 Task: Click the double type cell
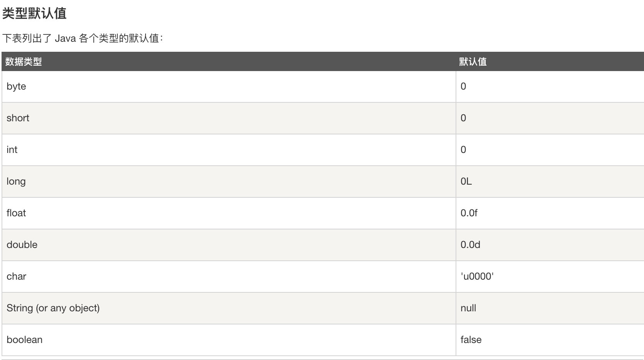click(x=22, y=245)
